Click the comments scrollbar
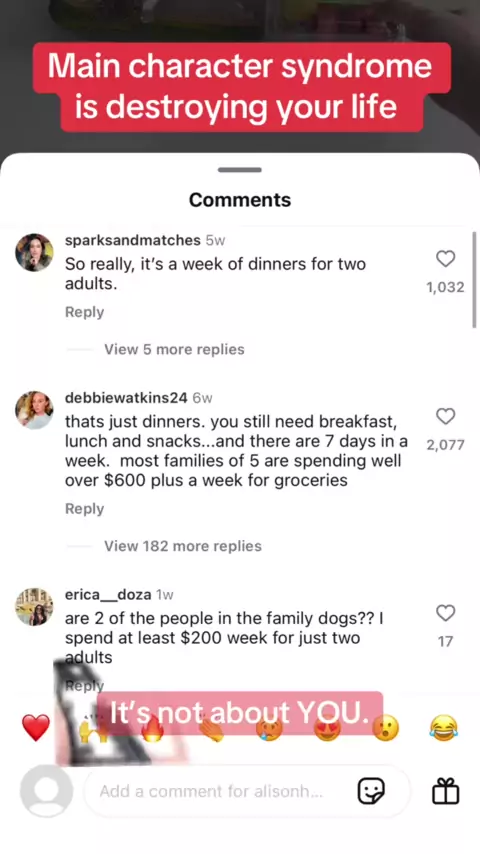 [x=475, y=279]
